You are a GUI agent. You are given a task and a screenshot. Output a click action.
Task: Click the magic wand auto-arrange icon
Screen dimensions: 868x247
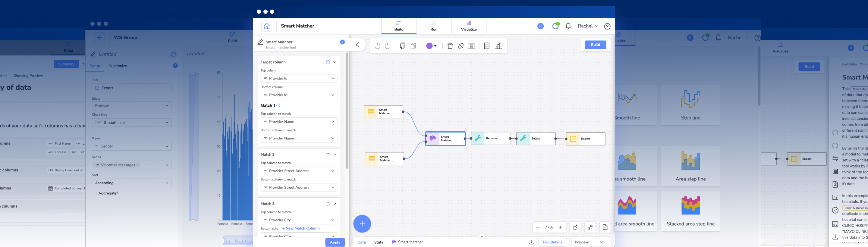pos(575,227)
